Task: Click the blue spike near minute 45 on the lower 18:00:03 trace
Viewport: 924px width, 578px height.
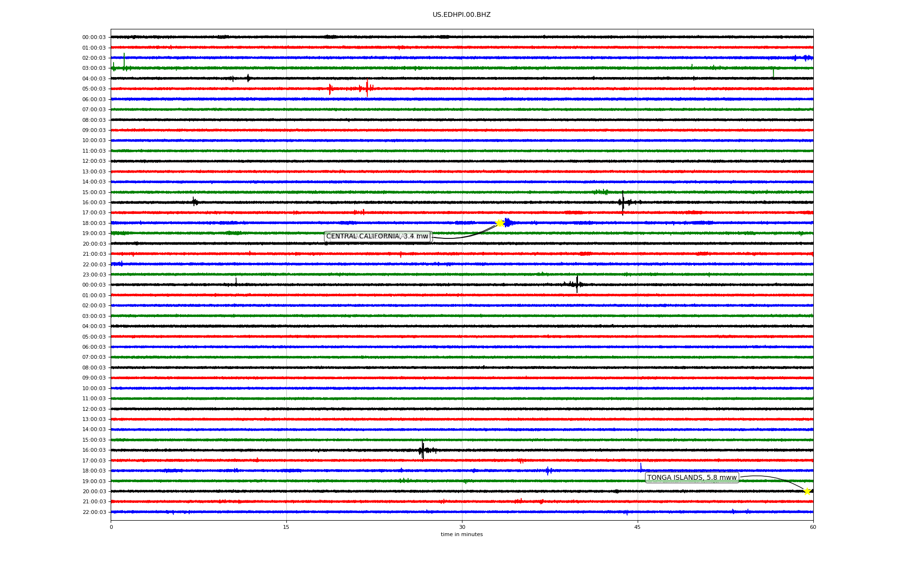Action: click(x=641, y=467)
